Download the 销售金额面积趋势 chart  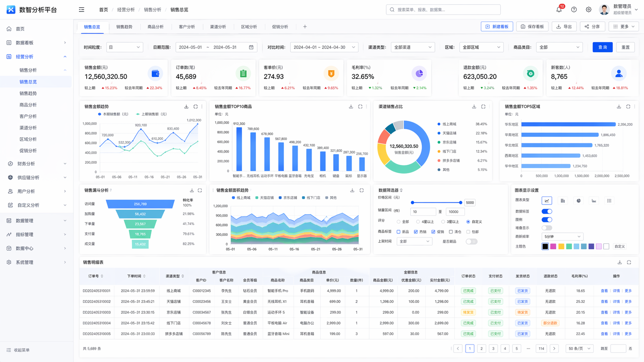click(352, 190)
